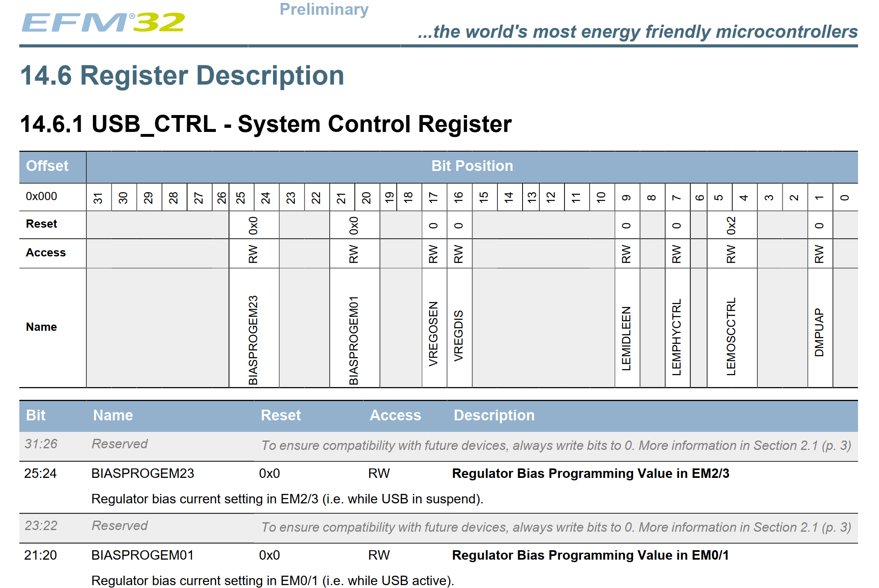The width and height of the screenshot is (879, 588).
Task: Click the LEMPHYCTRL bit name
Action: coord(677,336)
